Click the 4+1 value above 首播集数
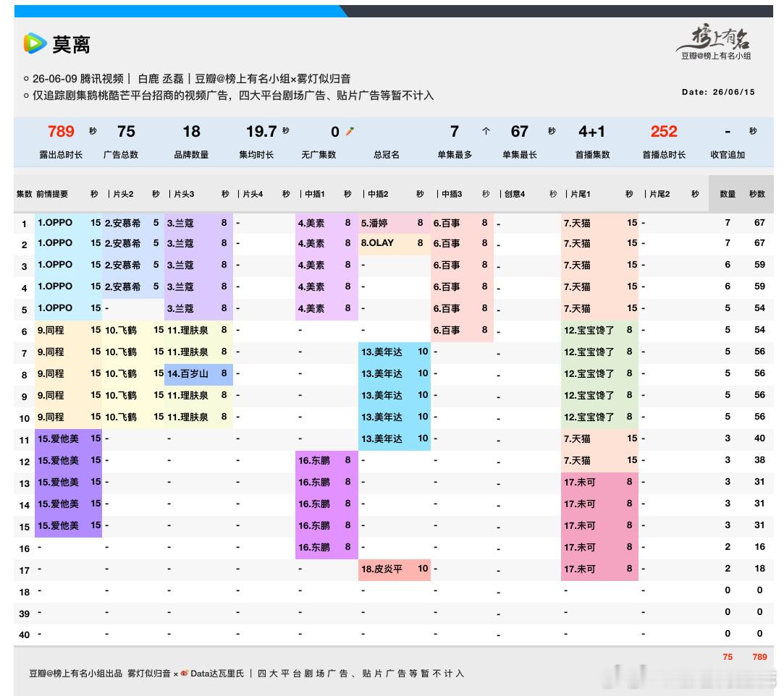 pos(591,132)
